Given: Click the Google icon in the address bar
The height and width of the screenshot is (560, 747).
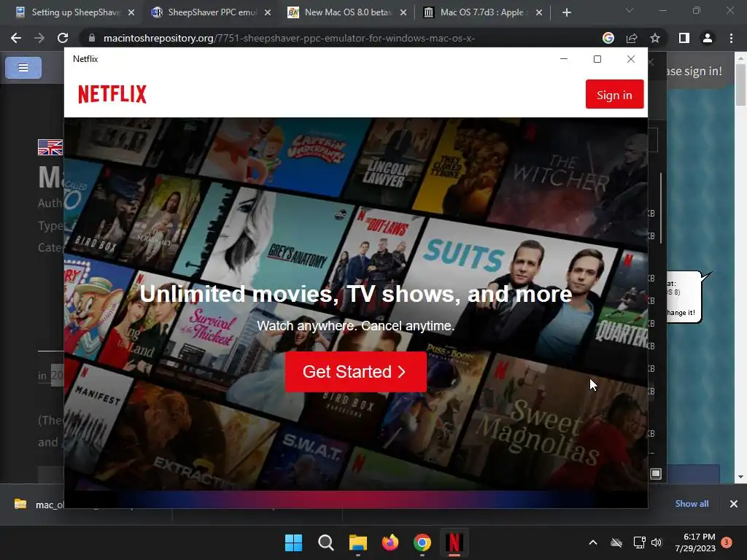Looking at the screenshot, I should click(x=608, y=38).
